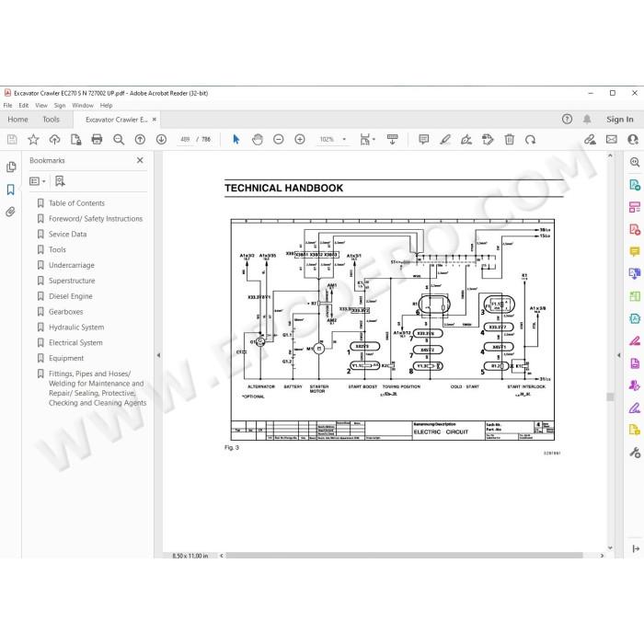Open the Sevice Data bookmark
This screenshot has height=644, width=644.
(67, 234)
